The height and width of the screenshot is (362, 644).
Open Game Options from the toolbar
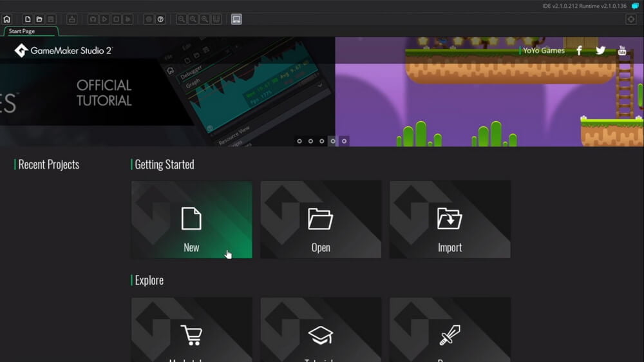[149, 19]
